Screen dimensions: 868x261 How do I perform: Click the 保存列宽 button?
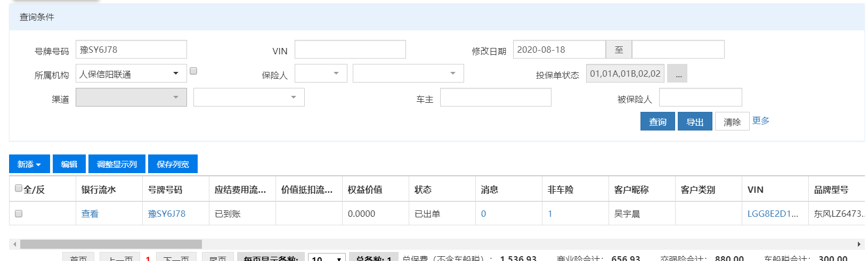click(173, 164)
